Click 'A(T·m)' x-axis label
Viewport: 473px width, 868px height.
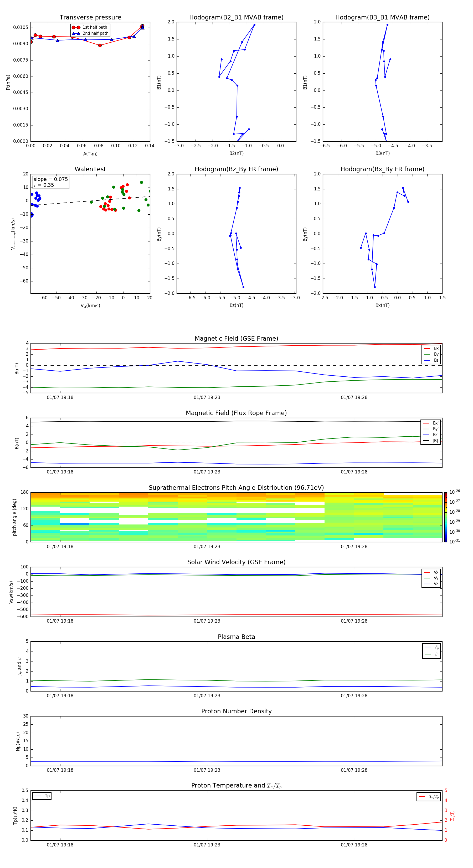pyautogui.click(x=90, y=154)
